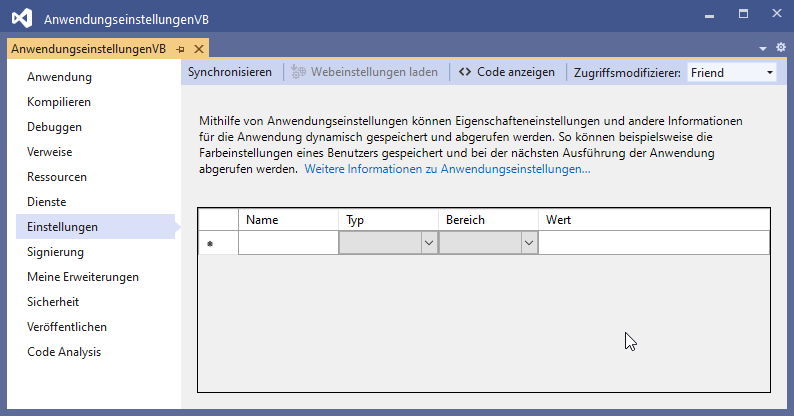Viewport: 794px width, 416px height.
Task: Click Code anzeigen toolbar button
Action: coord(506,72)
